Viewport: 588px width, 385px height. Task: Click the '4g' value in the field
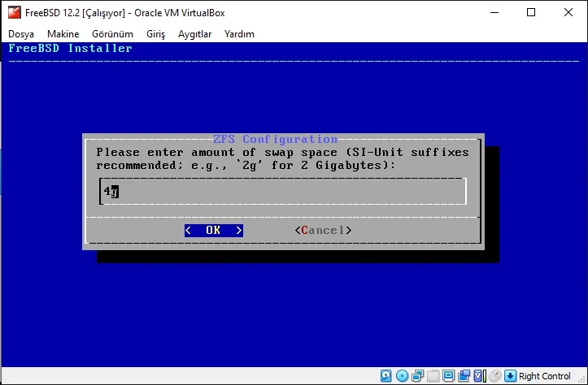point(111,192)
